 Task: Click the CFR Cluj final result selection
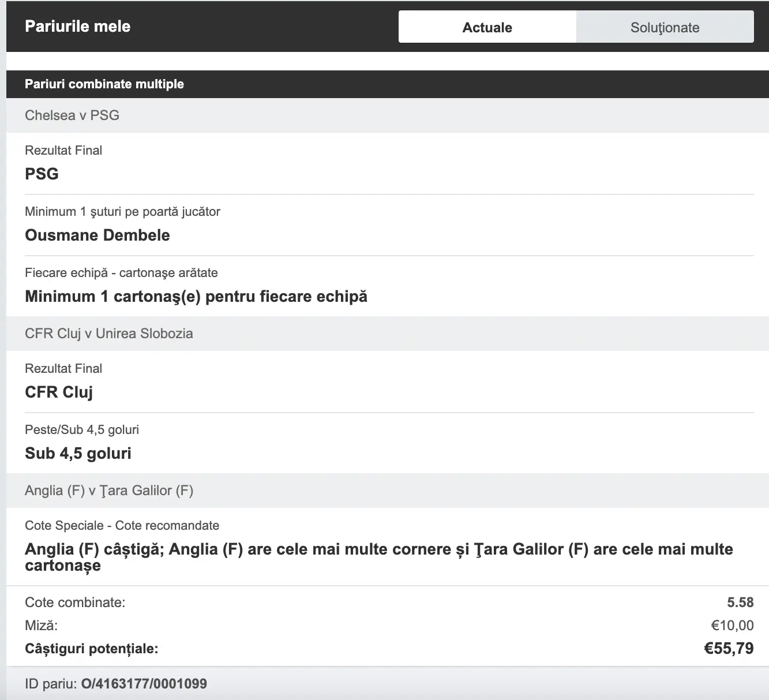click(x=59, y=392)
